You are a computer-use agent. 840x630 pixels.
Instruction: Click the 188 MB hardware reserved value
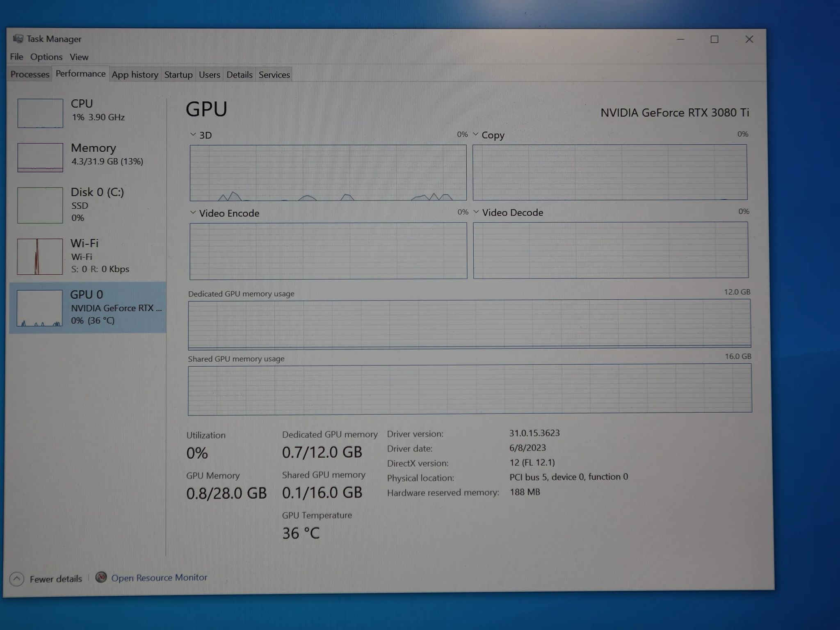(x=525, y=492)
